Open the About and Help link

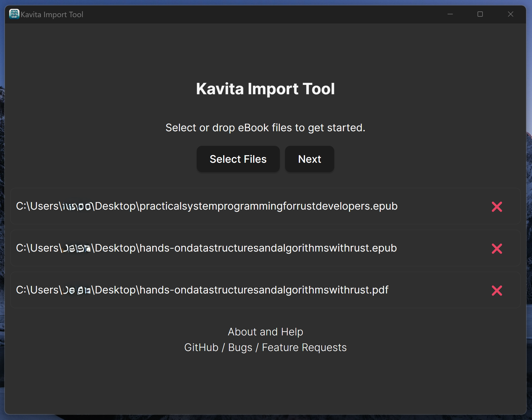pos(265,332)
